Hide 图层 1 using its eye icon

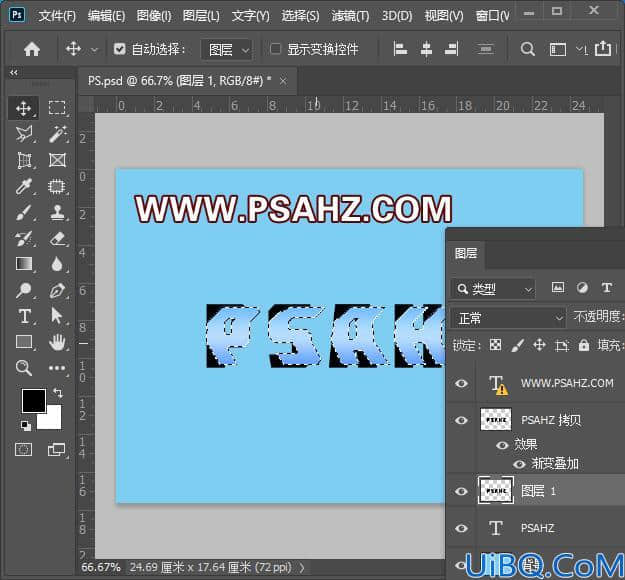461,491
